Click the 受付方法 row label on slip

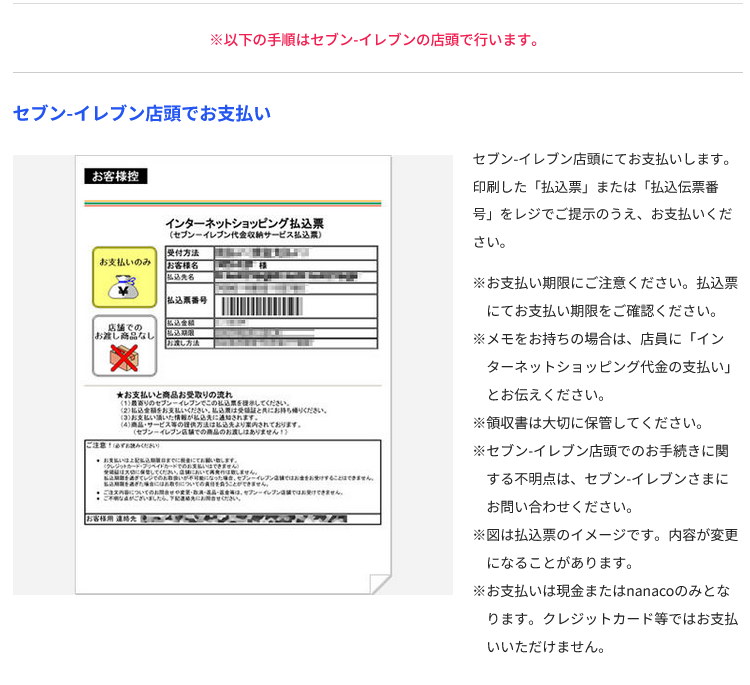pyautogui.click(x=183, y=253)
